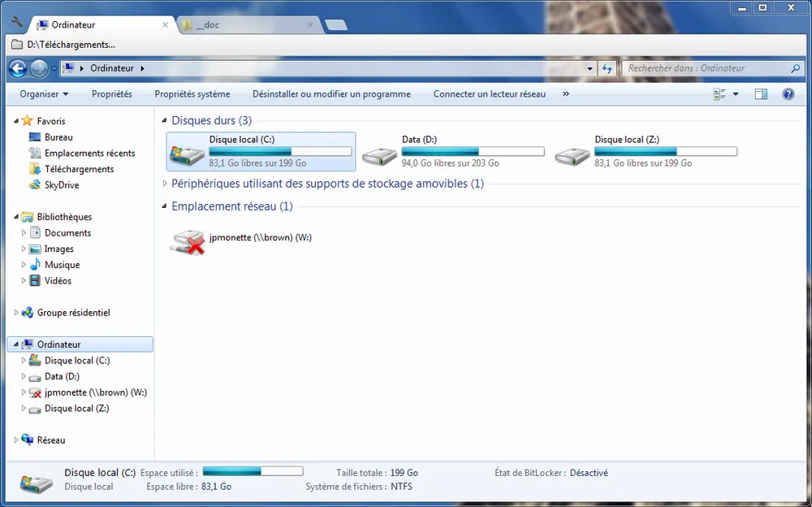Open Propriétés système
The image size is (812, 507).
pyautogui.click(x=192, y=93)
